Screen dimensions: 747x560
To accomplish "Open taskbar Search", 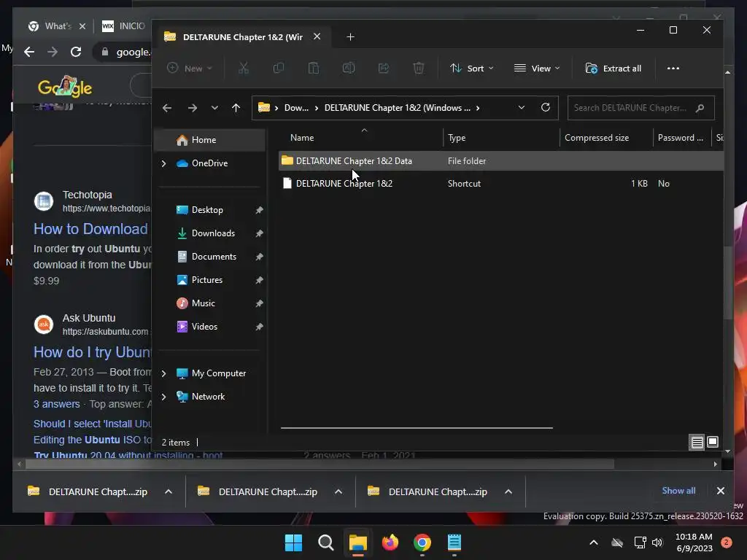I will 326,542.
